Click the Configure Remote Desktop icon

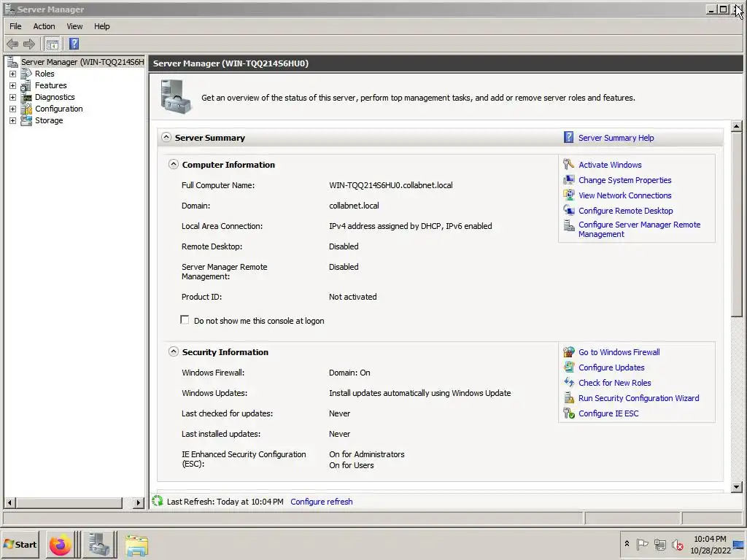569,211
